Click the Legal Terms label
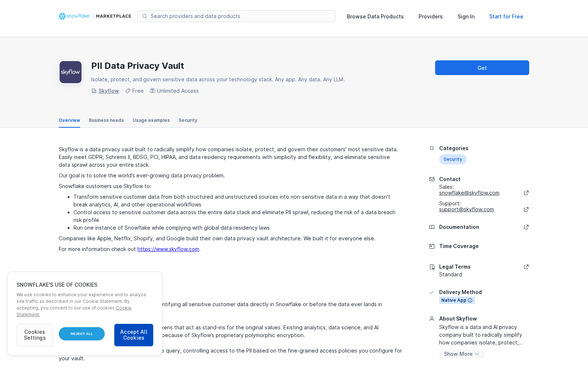Screen dimensions: 588x368 click(x=455, y=267)
